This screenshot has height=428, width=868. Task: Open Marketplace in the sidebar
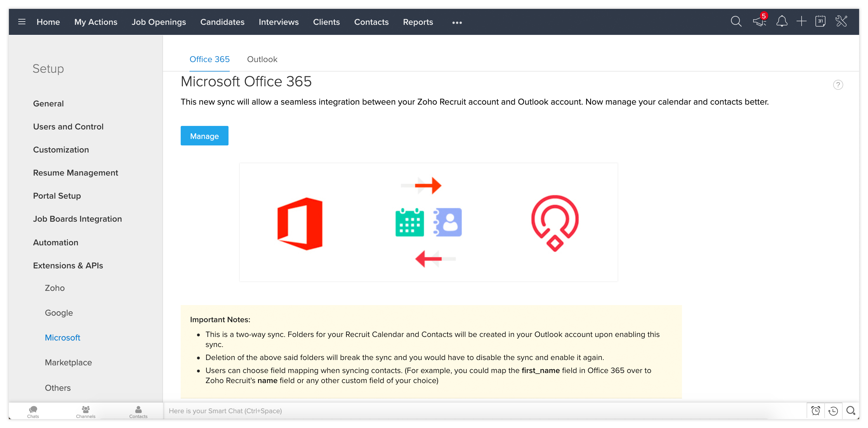click(68, 362)
